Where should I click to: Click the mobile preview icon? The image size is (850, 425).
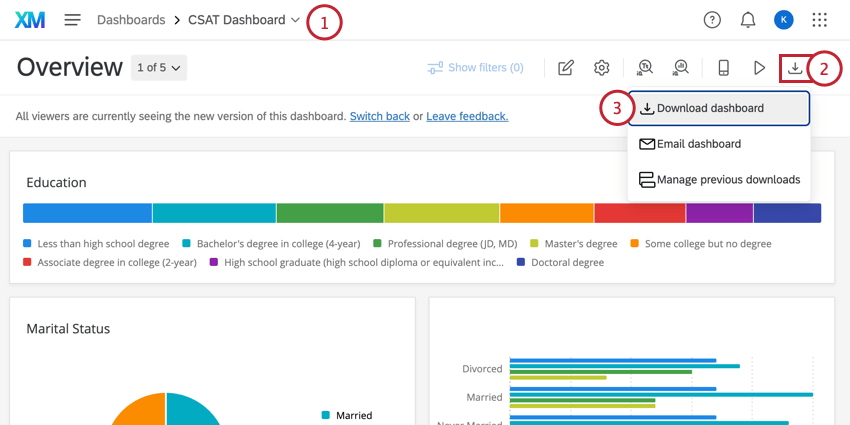coord(723,68)
